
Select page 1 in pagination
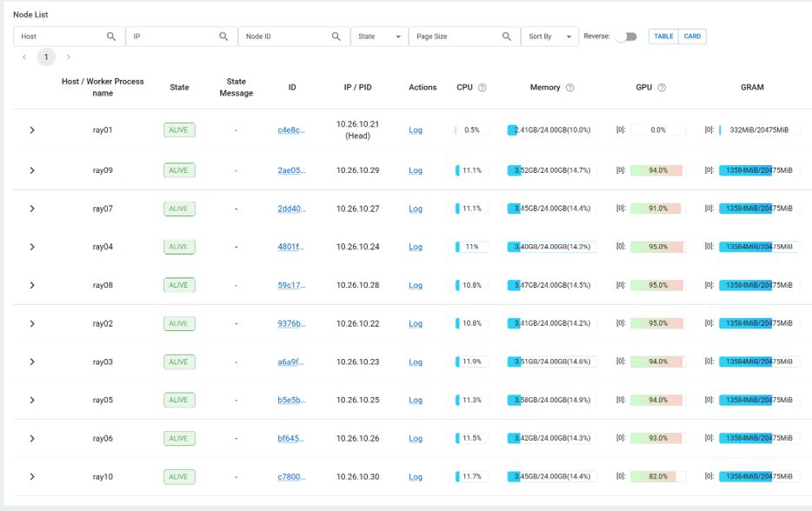click(x=46, y=57)
